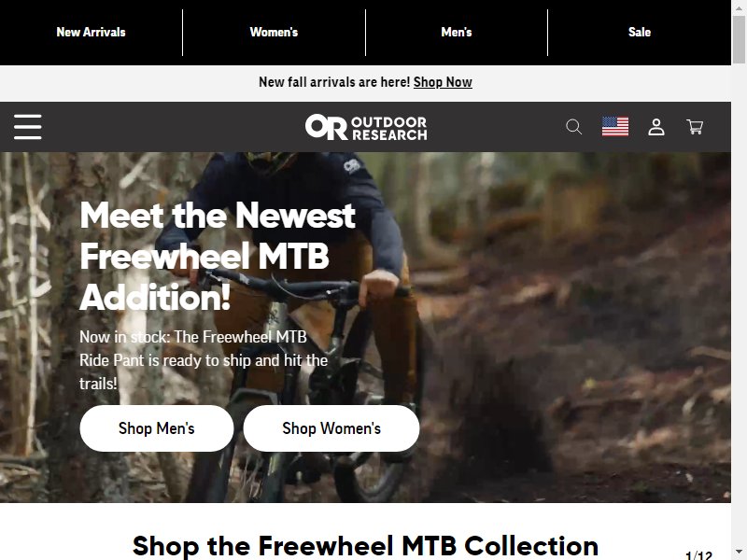Open the Men's menu item
Viewport: 747px width, 560px height.
click(x=457, y=32)
